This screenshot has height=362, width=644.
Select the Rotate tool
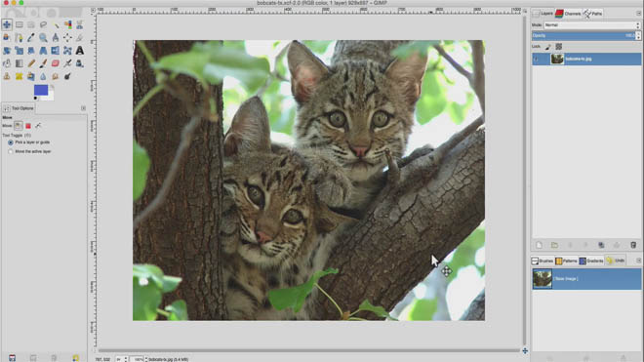[7, 51]
